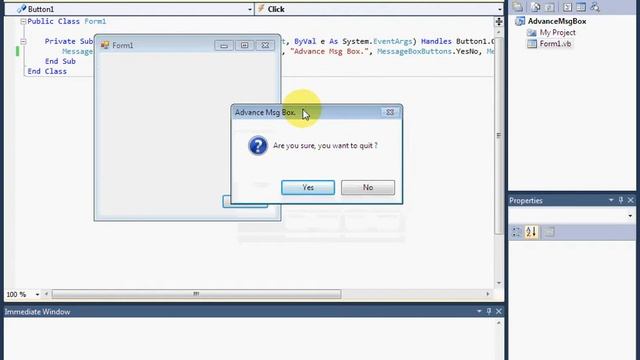The width and height of the screenshot is (640, 360).
Task: Click the blue question mark icon in the dialog
Action: point(258,146)
